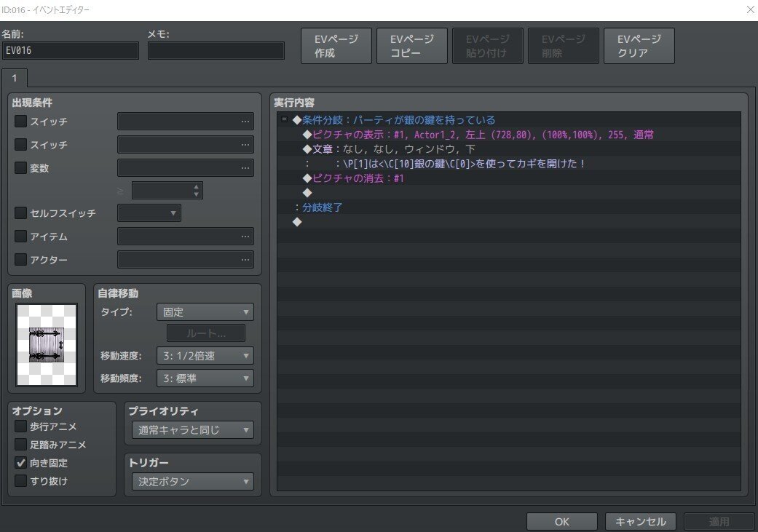Screen dimensions: 758x532
Task: Open the トリガー dropdown showing 決定ボタン
Action: coord(192,481)
